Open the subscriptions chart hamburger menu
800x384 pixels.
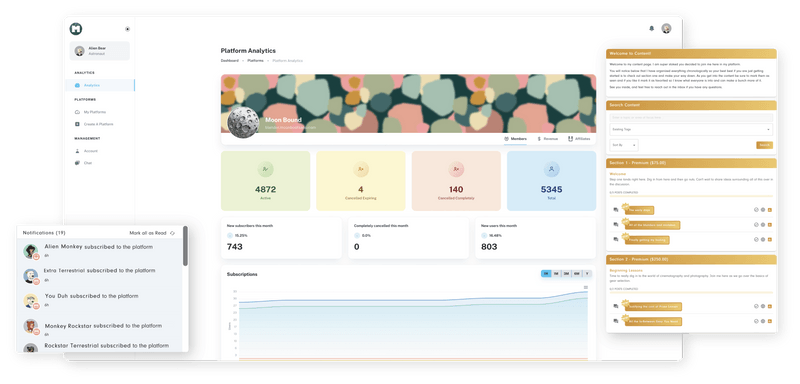coord(586,288)
